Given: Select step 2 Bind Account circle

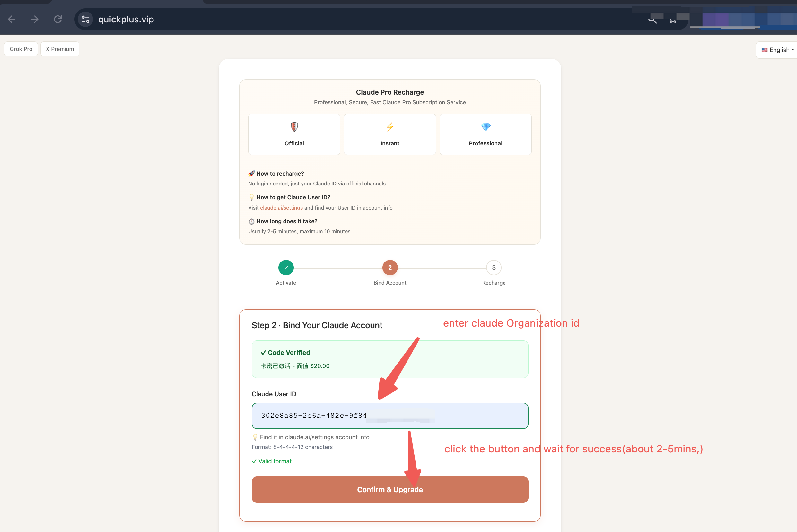Looking at the screenshot, I should 390,267.
